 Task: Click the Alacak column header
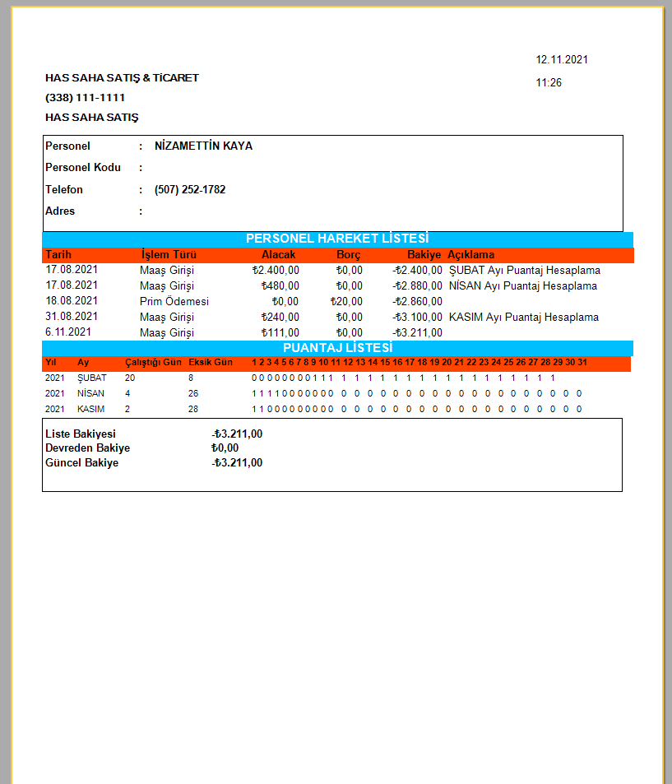click(278, 255)
